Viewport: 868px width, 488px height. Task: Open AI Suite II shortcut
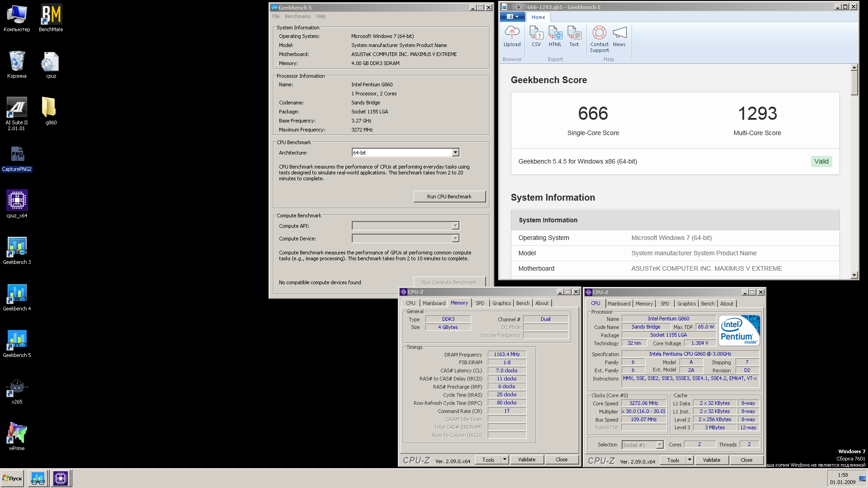[17, 113]
